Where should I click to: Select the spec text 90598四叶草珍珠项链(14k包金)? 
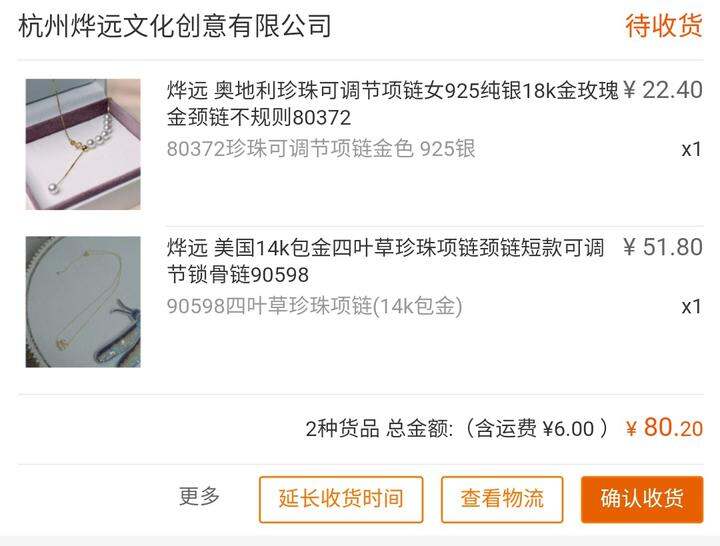315,306
